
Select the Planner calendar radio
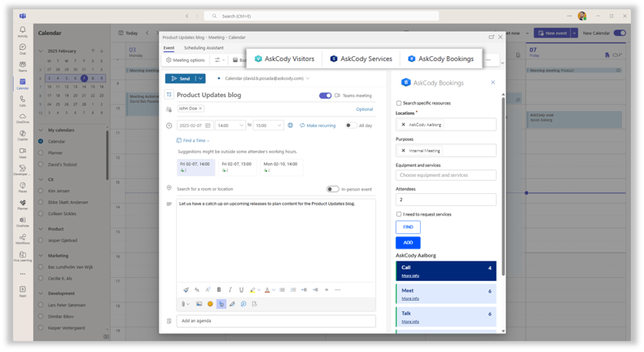[x=41, y=153]
